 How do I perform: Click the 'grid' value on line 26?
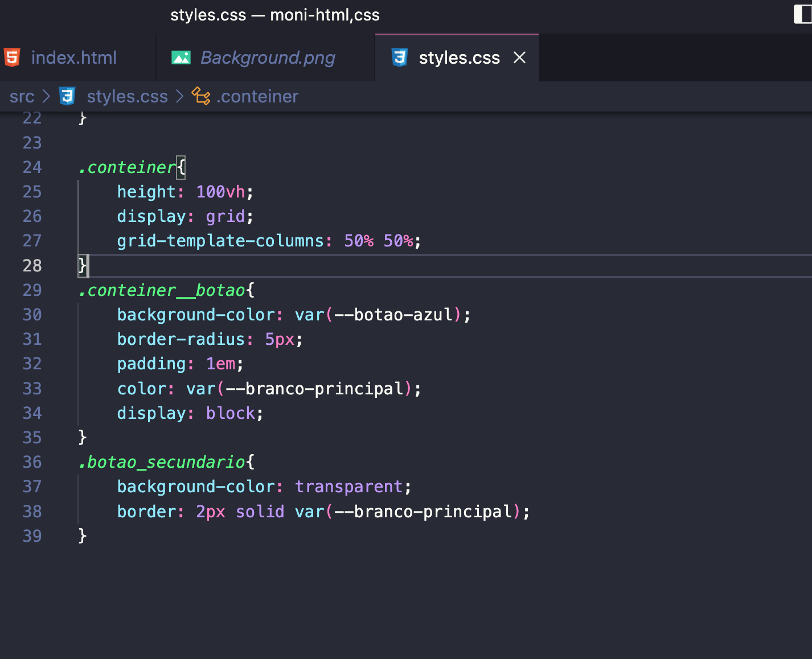pyautogui.click(x=225, y=216)
